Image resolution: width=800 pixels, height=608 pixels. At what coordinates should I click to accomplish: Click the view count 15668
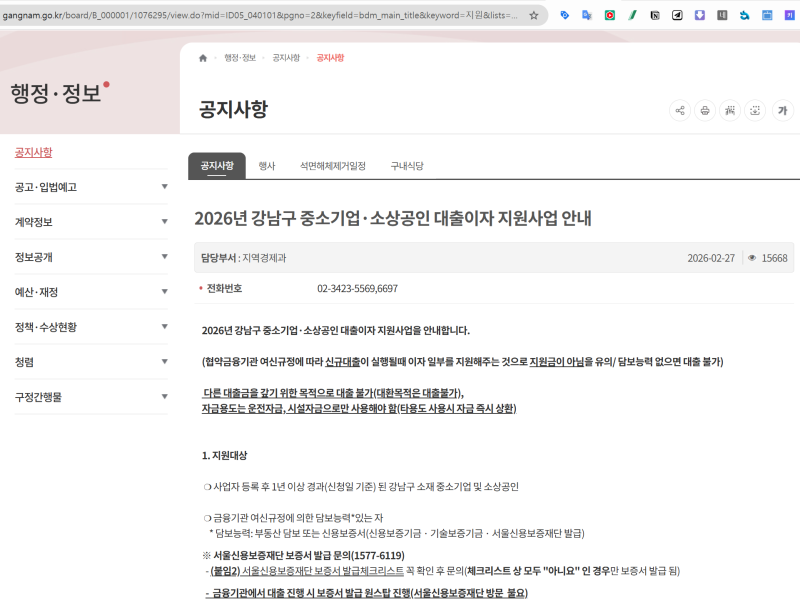click(774, 258)
